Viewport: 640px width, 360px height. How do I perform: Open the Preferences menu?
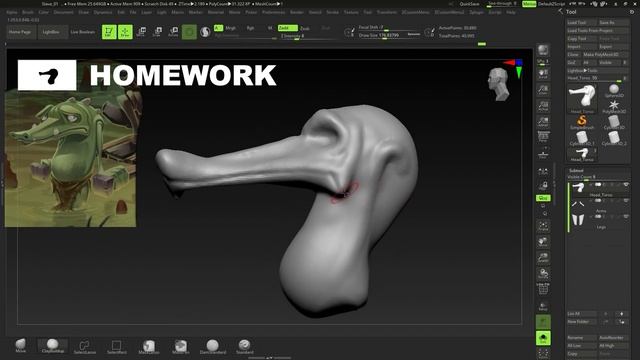tap(273, 12)
